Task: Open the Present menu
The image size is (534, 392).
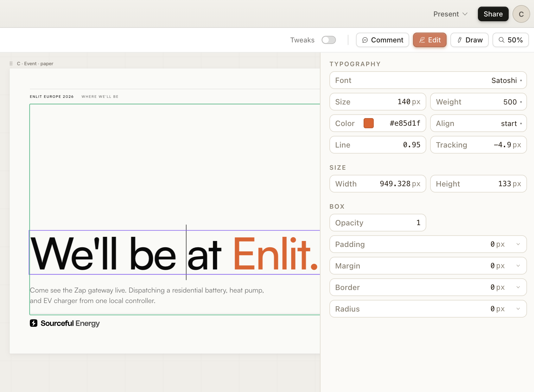Action: [x=450, y=14]
